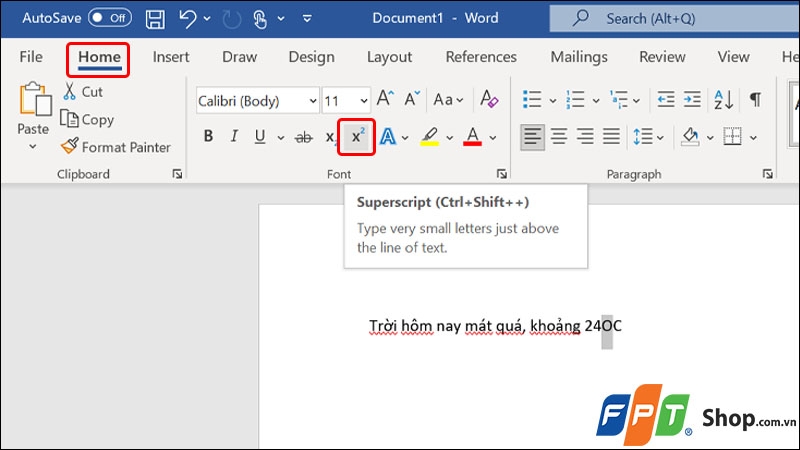Expand highlight color dropdown arrow

pyautogui.click(x=449, y=138)
